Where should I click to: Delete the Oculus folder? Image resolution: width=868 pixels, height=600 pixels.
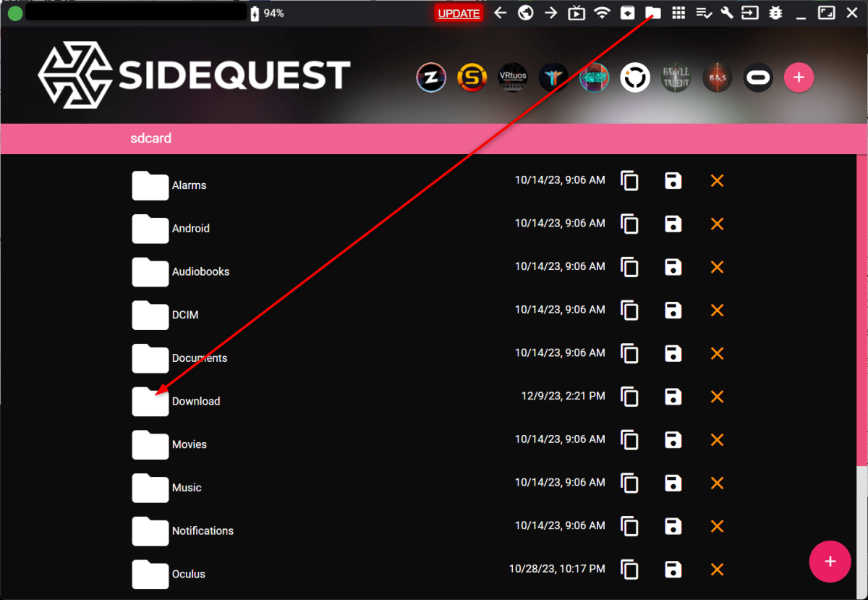coord(717,570)
